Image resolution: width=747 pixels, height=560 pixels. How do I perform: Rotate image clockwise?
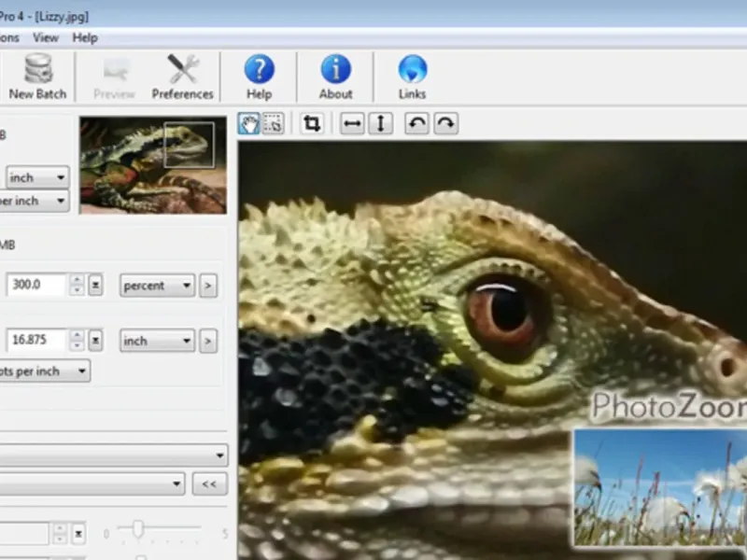pyautogui.click(x=445, y=124)
